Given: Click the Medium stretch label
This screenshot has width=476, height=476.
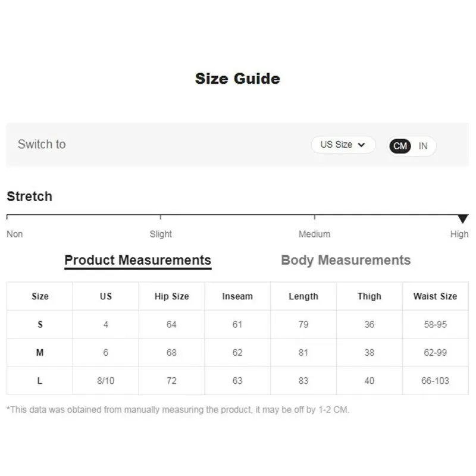Looking at the screenshot, I should (x=315, y=234).
